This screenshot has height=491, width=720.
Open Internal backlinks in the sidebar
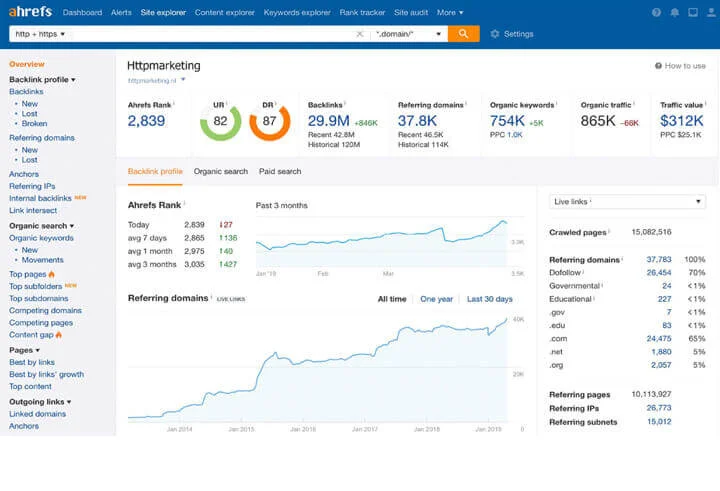(40, 198)
